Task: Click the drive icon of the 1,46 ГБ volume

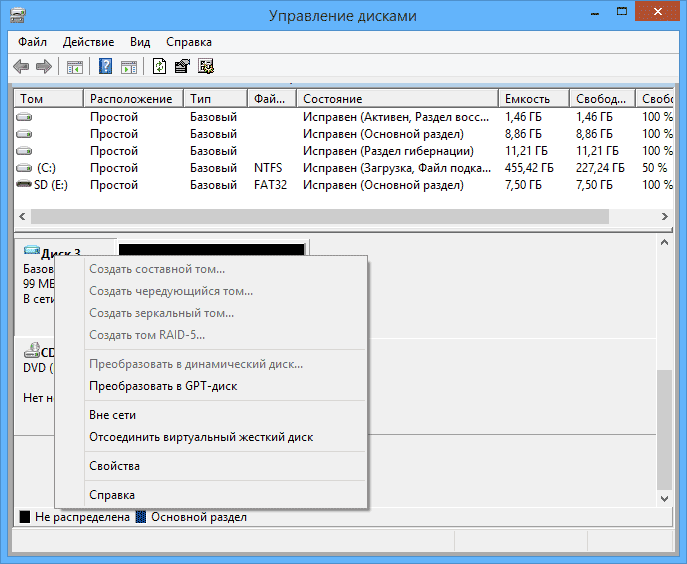Action: 24,117
